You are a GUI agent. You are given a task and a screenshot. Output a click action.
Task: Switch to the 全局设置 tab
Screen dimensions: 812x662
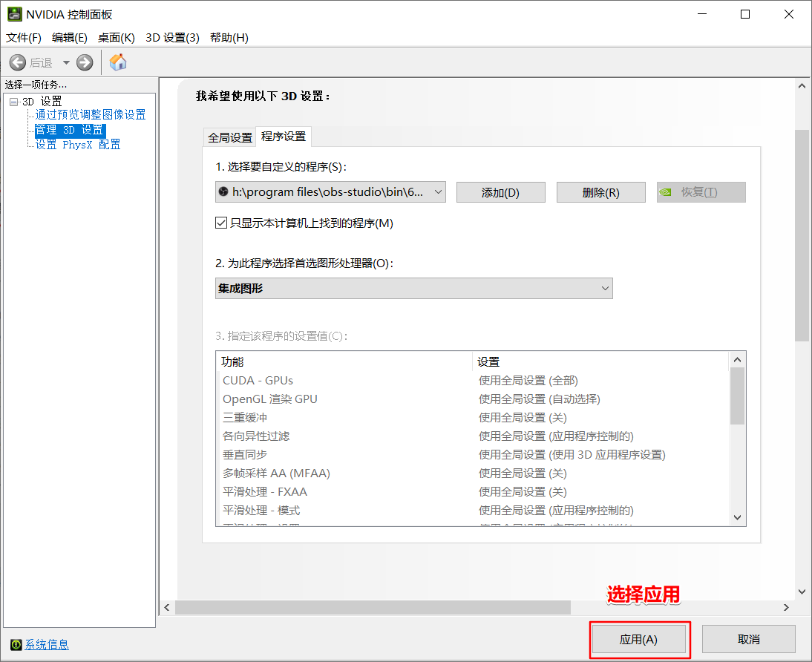230,137
